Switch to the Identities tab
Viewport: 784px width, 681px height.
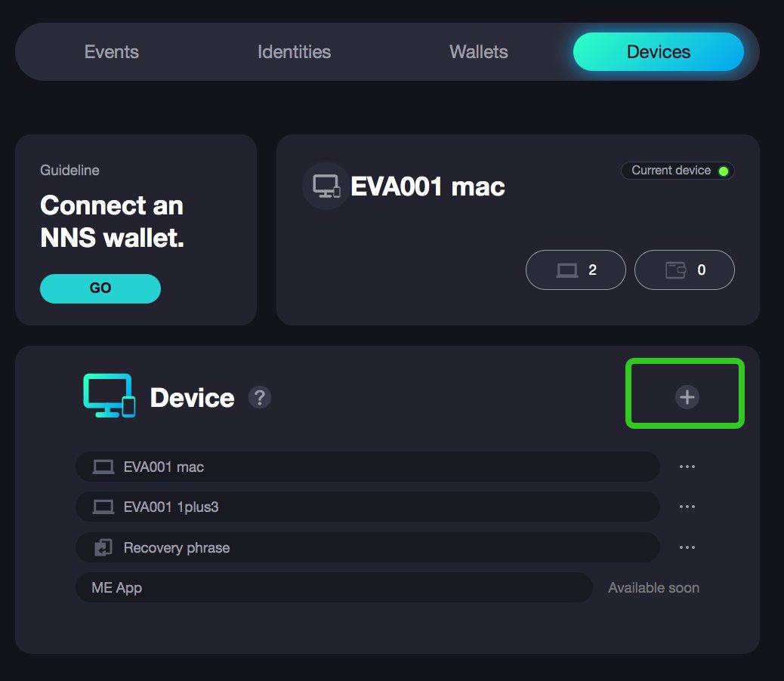pyautogui.click(x=294, y=52)
